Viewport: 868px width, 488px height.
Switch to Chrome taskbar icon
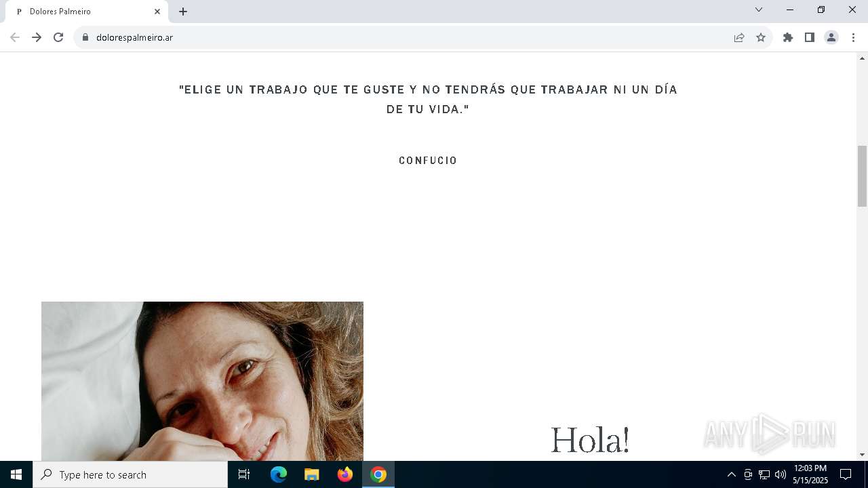[378, 474]
